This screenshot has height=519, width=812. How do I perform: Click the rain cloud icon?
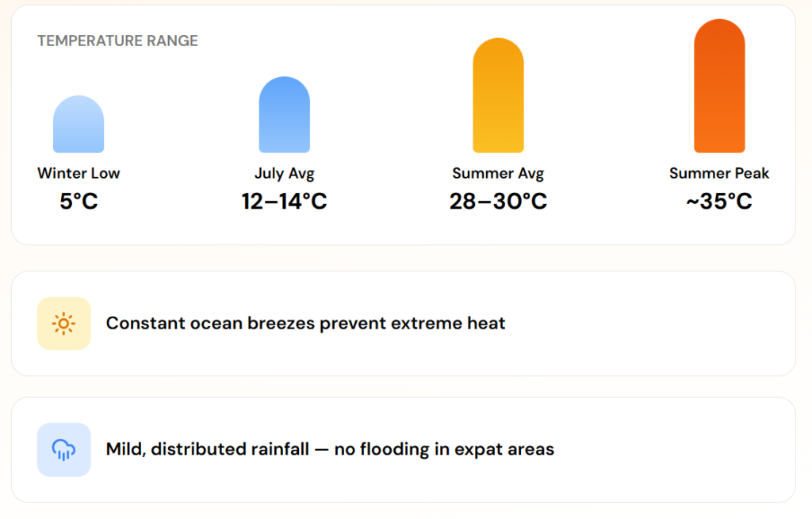63,450
